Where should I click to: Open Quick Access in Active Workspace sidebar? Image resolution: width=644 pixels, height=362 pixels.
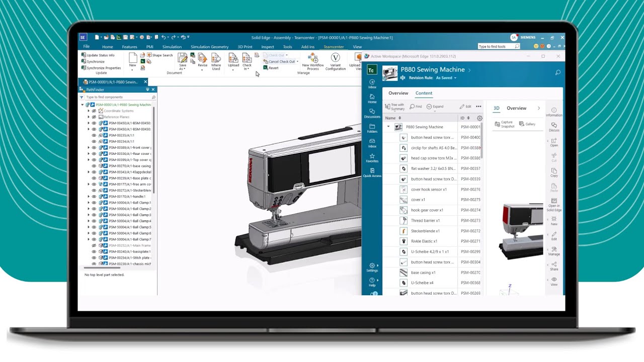pos(372,172)
